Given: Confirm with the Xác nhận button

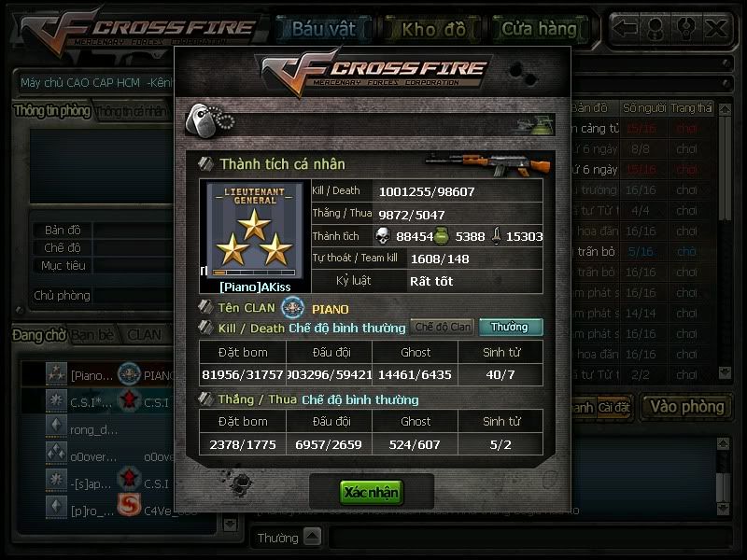Looking at the screenshot, I should point(371,492).
